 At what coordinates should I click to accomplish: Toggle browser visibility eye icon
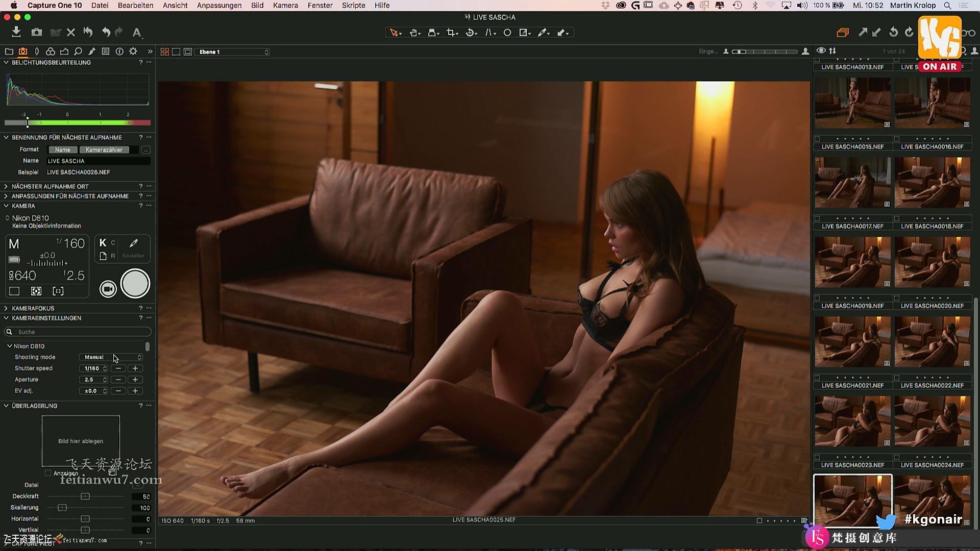click(x=821, y=51)
